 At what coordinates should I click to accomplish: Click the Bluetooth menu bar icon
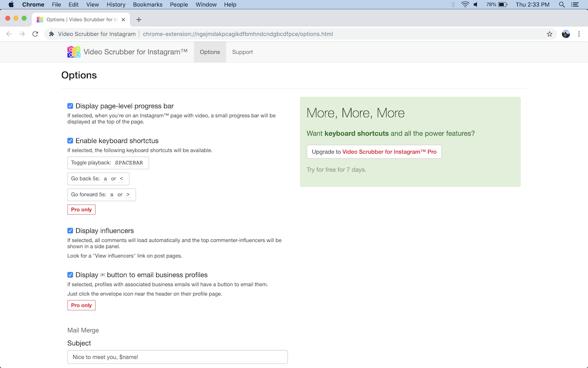coord(452,5)
